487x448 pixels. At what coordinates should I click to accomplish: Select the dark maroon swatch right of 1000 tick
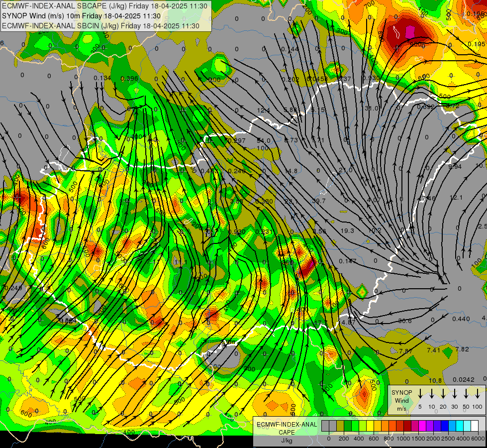pyautogui.click(x=408, y=426)
